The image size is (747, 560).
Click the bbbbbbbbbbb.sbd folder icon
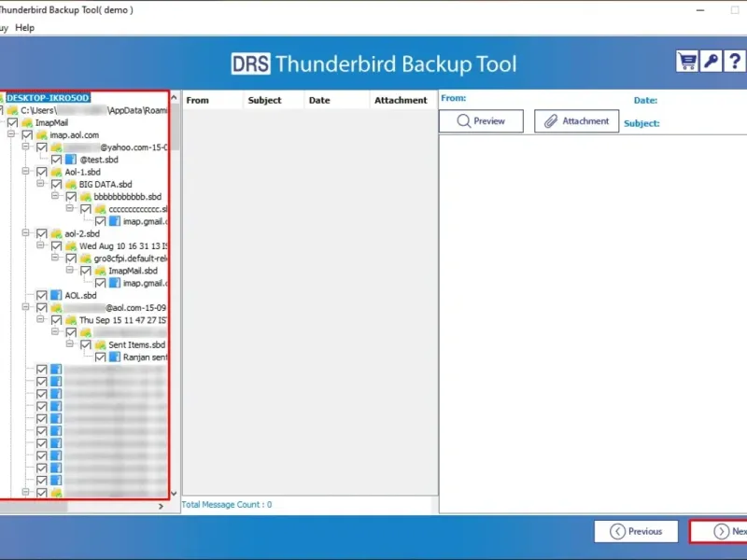[x=86, y=197]
